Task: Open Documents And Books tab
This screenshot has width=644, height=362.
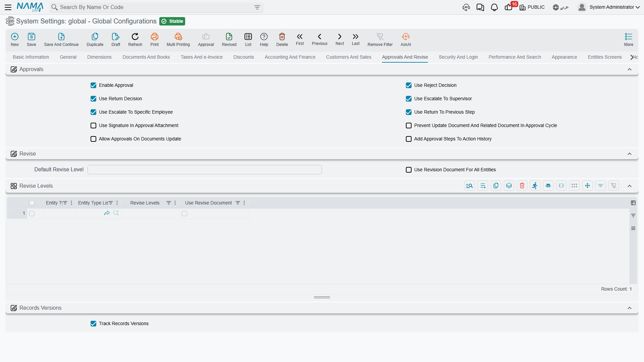Action: [x=146, y=57]
